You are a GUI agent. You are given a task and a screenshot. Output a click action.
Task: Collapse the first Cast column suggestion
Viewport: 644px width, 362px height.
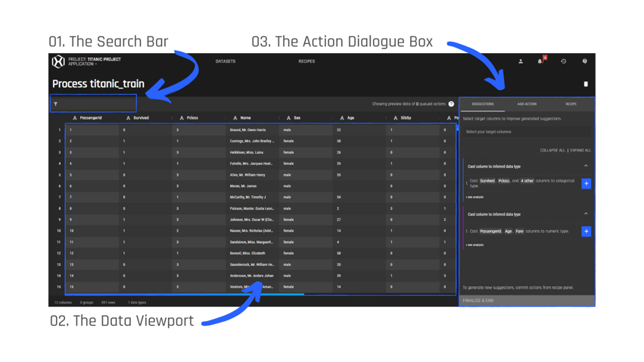(x=586, y=166)
